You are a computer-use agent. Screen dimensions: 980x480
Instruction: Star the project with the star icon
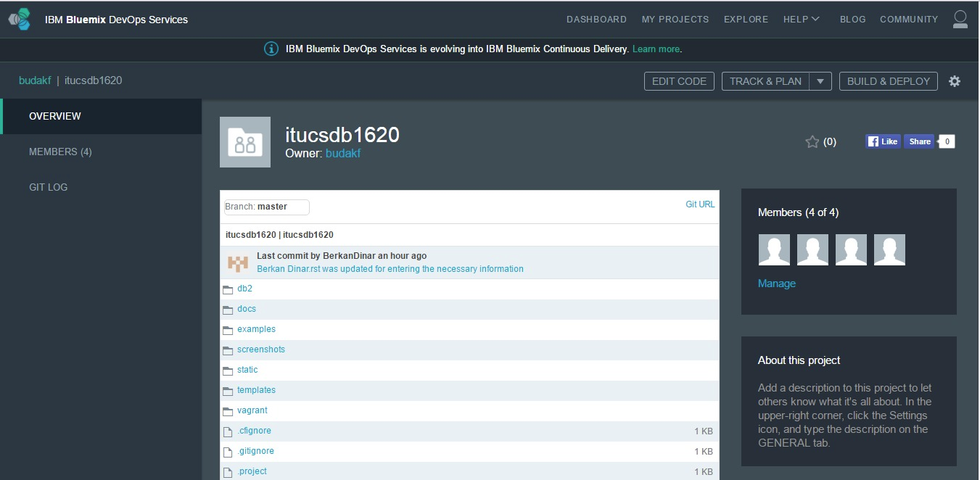coord(812,142)
